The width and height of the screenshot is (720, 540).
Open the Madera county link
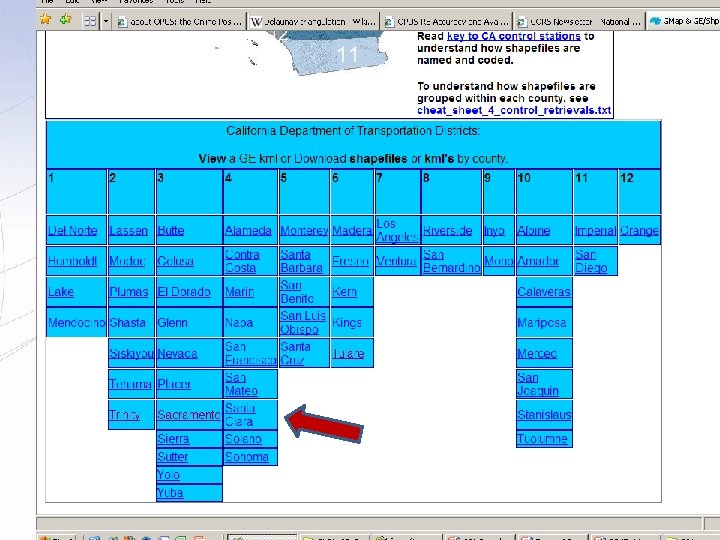(352, 231)
